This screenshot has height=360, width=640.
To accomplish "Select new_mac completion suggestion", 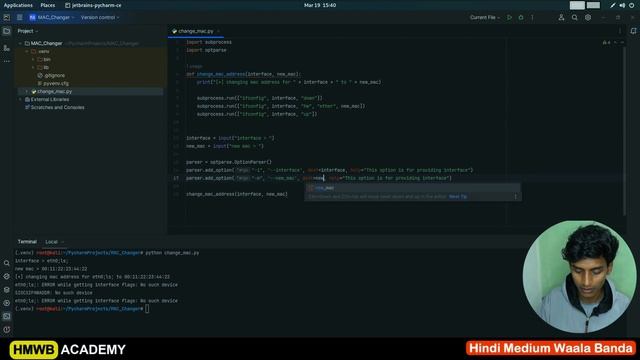I will click(x=412, y=188).
